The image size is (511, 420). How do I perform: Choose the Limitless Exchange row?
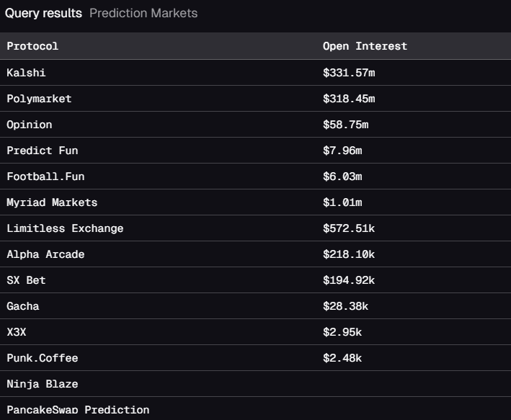65,228
